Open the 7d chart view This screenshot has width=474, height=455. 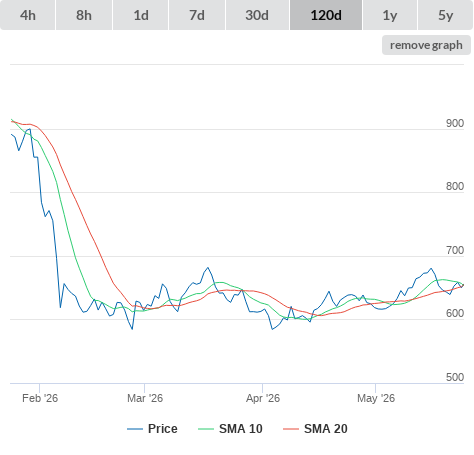click(x=197, y=15)
